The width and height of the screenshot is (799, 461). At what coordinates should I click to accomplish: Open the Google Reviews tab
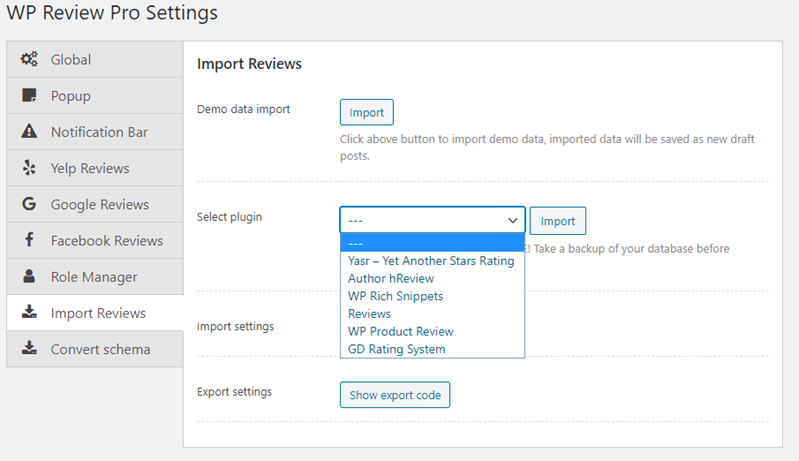coord(95,204)
